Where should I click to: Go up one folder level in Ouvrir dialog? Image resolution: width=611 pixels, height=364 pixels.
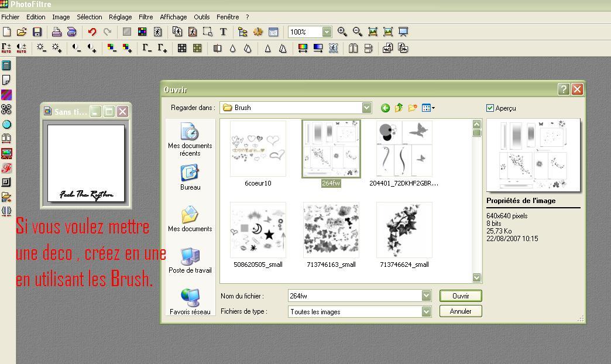(399, 108)
